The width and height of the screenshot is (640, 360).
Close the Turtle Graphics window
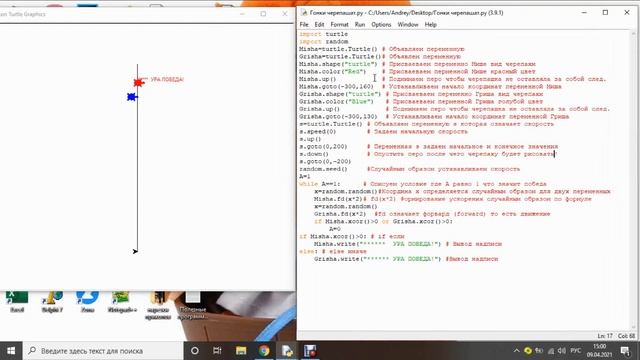284,14
